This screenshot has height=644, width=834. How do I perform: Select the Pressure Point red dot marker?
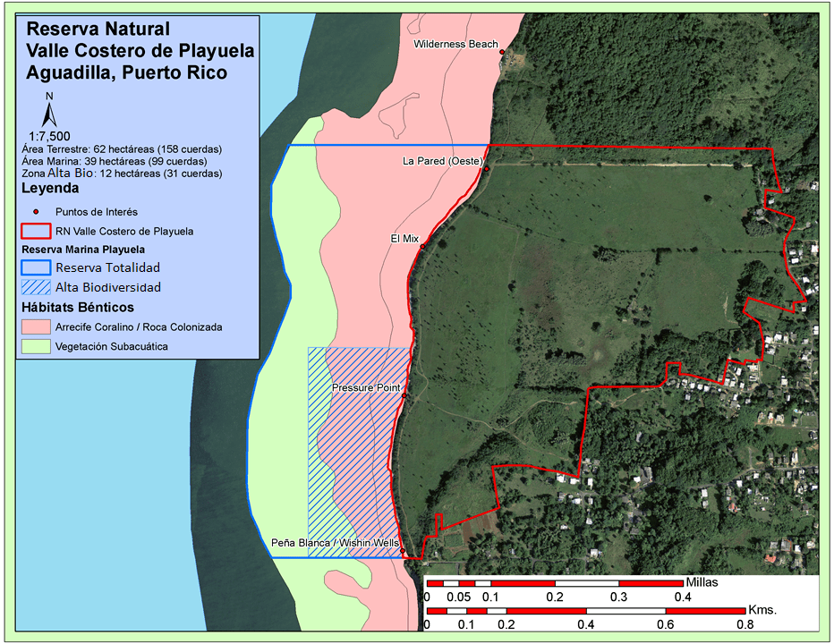[x=404, y=395]
